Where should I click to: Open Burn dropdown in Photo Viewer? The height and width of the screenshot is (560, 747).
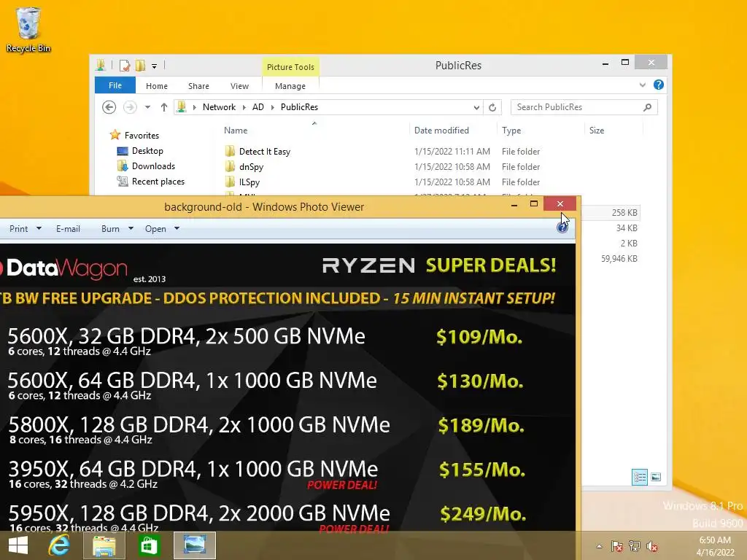[131, 228]
